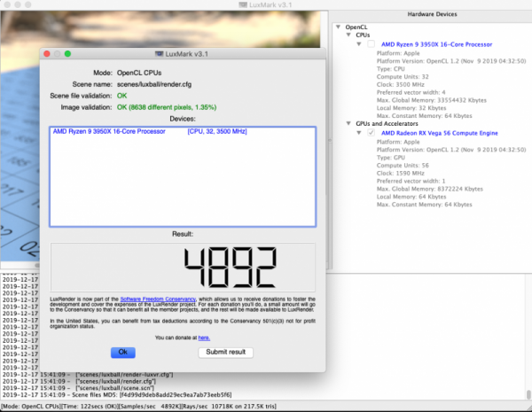
Task: Toggle the AMD Radeon RX Vega 56 checkbox
Action: click(372, 133)
